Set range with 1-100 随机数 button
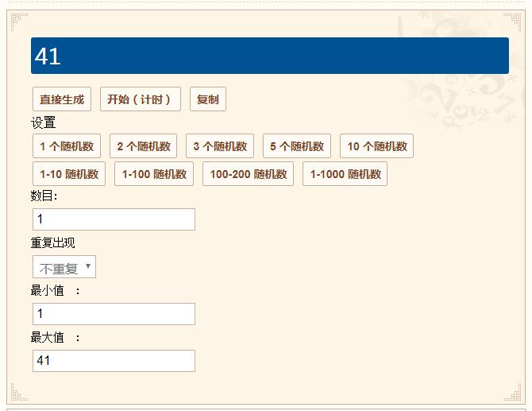The width and height of the screenshot is (532, 411). 154,174
